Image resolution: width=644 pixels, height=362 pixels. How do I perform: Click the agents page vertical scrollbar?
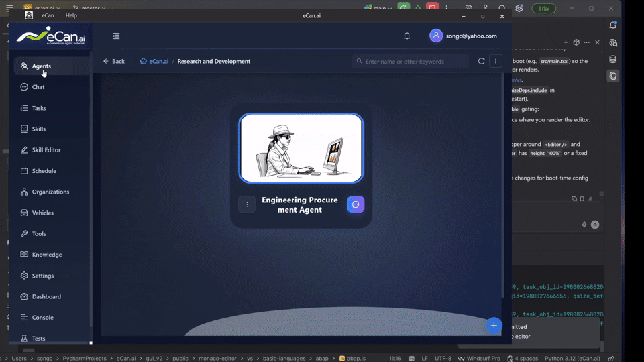click(x=502, y=186)
